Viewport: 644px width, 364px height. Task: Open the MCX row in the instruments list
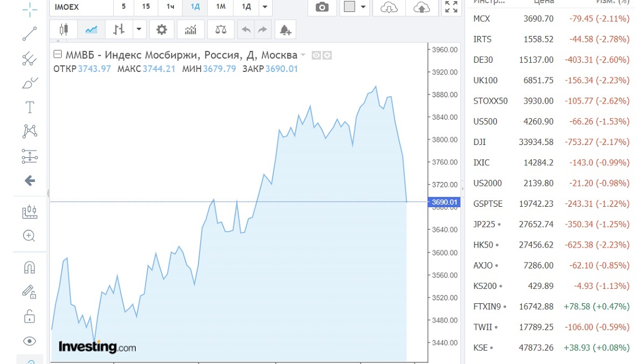coord(551,19)
